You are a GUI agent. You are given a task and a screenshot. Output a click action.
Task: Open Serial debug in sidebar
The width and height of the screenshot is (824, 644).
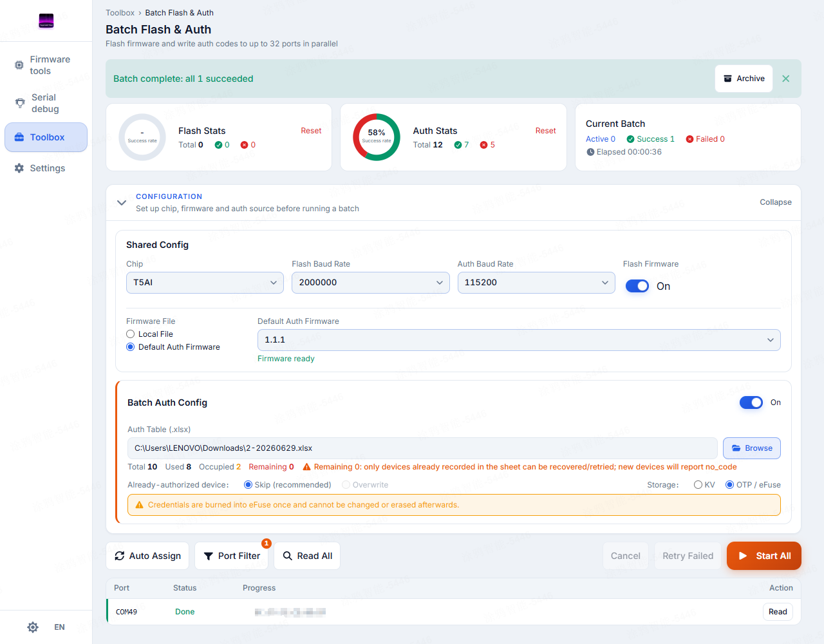point(46,103)
